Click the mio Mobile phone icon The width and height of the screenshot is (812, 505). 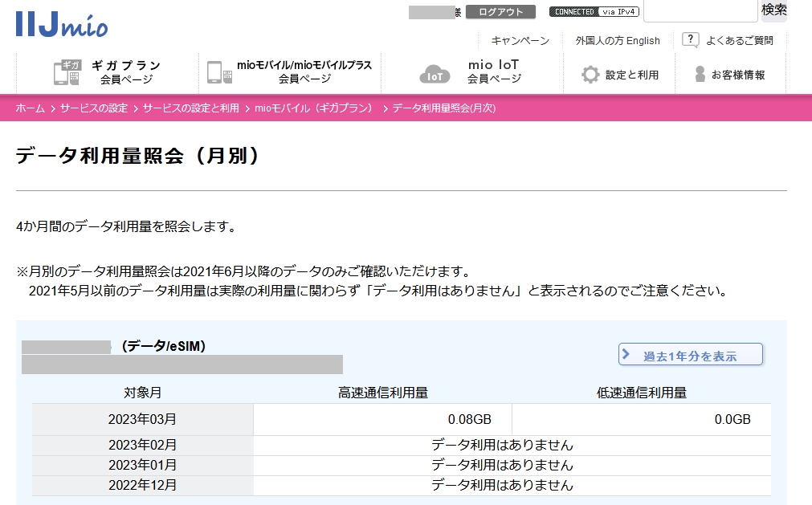(x=219, y=72)
